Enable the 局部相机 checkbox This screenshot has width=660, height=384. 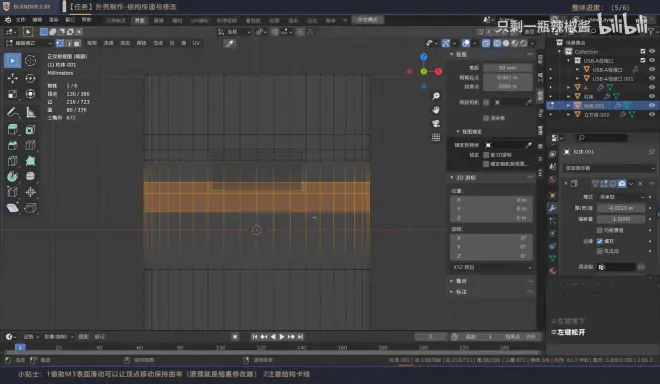click(x=486, y=102)
